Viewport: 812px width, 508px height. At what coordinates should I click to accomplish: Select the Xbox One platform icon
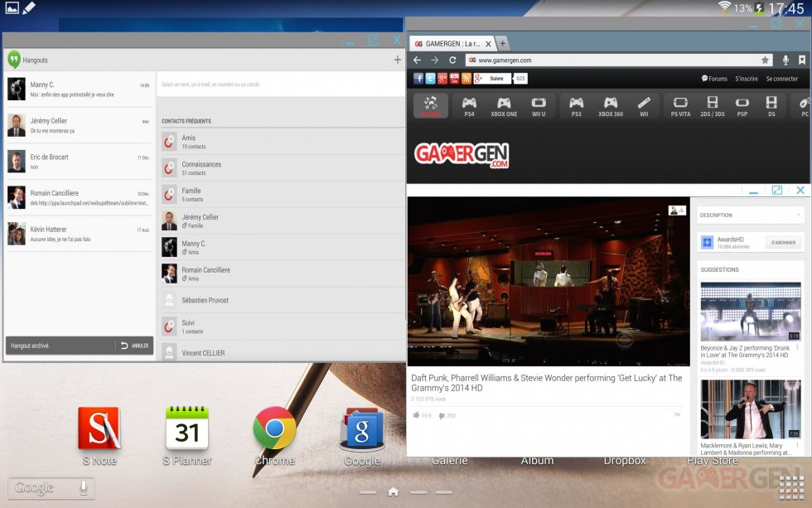(504, 106)
